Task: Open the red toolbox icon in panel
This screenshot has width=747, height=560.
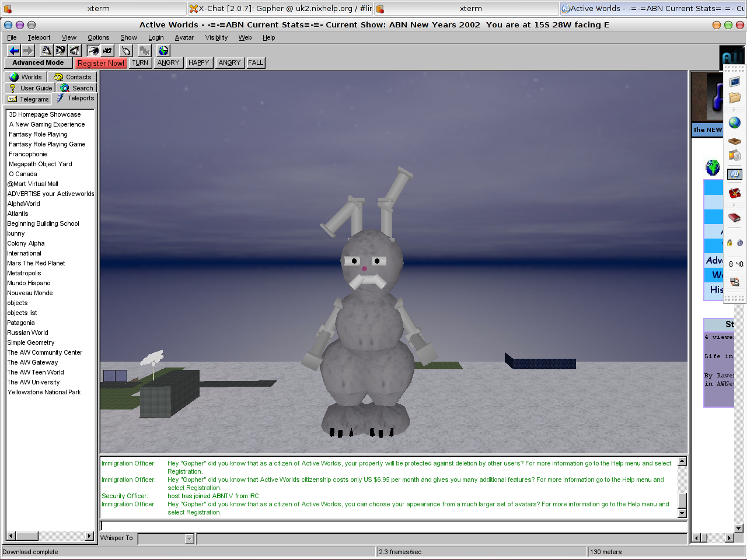Action: point(735,192)
